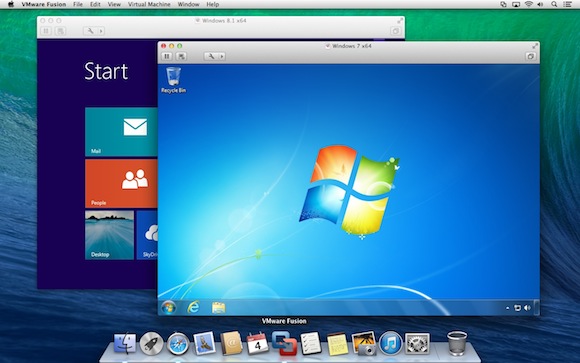Screen dimensions: 580x363
Task: Open Notification Center
Action: (x=567, y=4)
